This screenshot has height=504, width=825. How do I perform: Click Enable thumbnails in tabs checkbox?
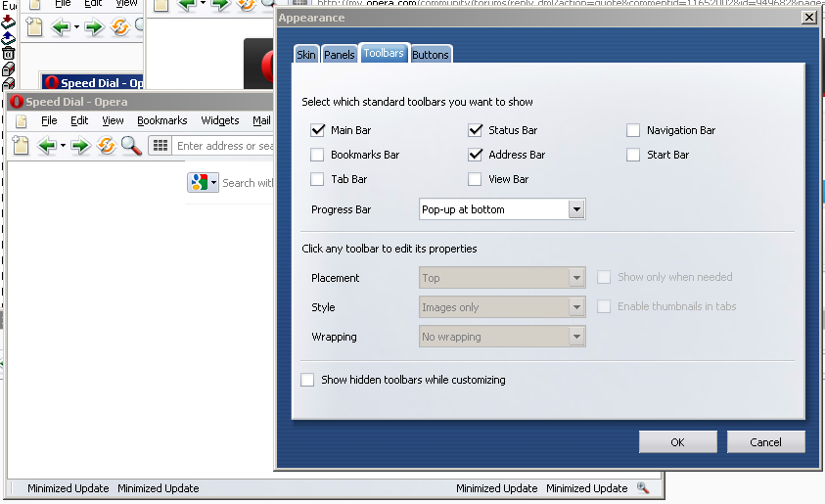click(604, 306)
